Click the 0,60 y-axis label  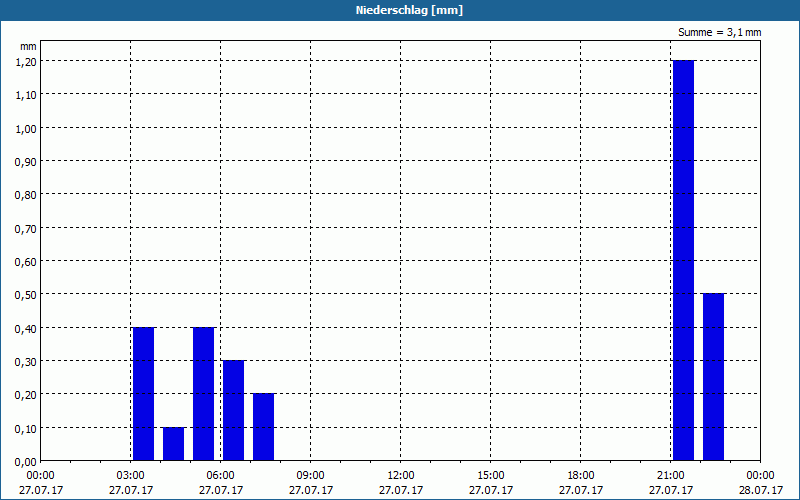(x=26, y=261)
